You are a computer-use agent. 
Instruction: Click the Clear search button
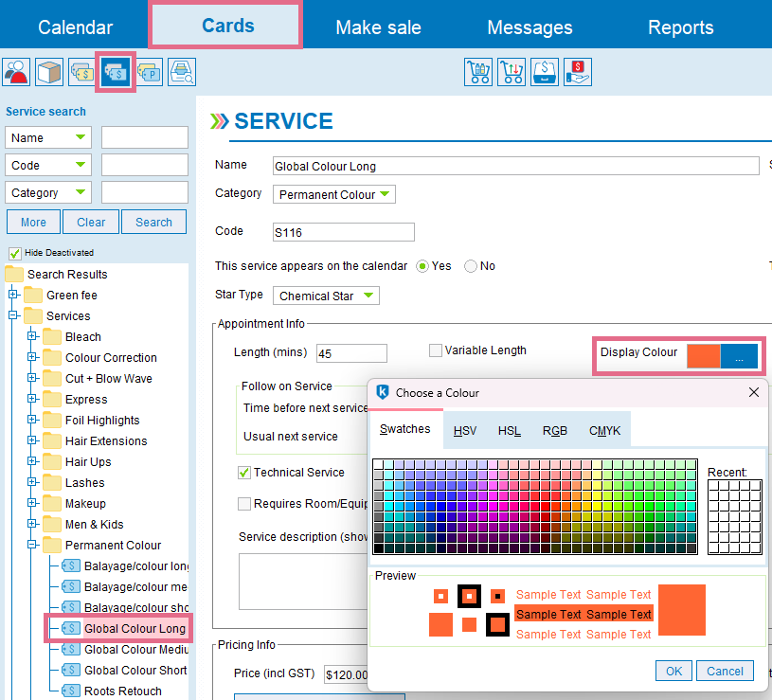[x=91, y=222]
